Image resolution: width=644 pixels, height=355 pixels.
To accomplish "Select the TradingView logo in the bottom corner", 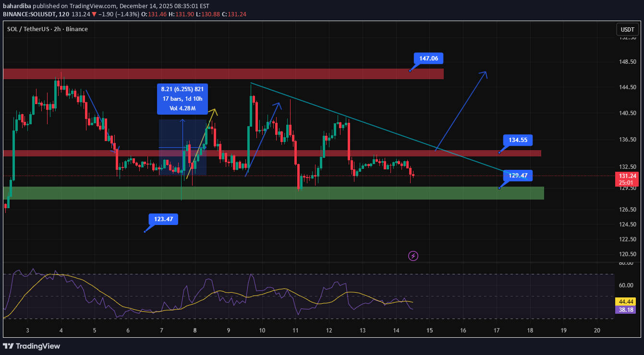I will [32, 346].
